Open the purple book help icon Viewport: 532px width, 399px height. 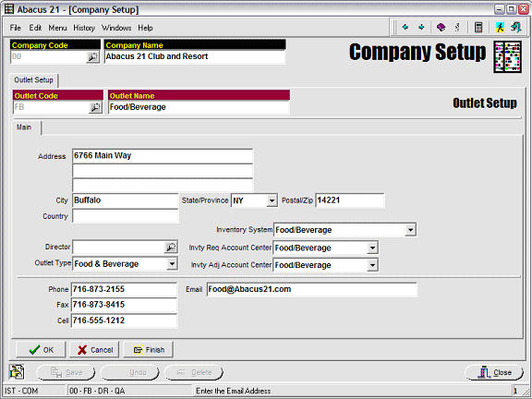441,27
